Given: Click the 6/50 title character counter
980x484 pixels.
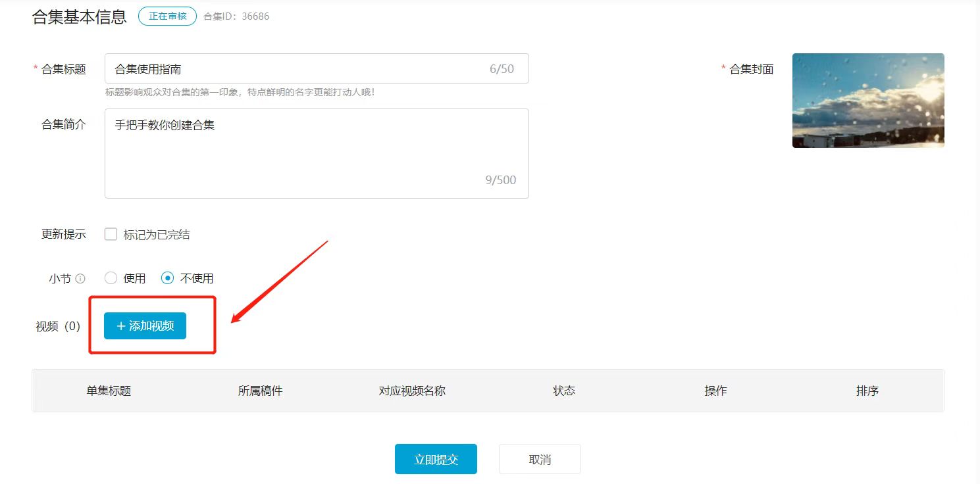Looking at the screenshot, I should tap(502, 68).
